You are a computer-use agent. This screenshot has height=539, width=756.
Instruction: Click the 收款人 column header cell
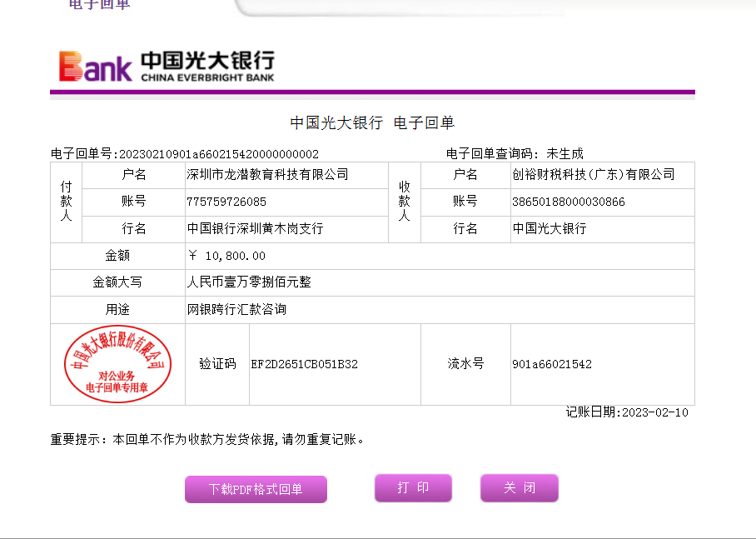pos(405,202)
